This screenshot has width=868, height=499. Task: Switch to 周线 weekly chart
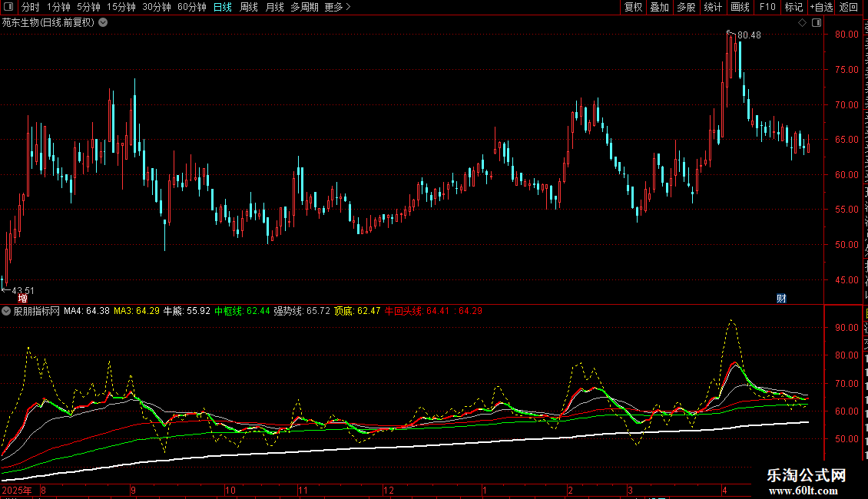pyautogui.click(x=249, y=7)
